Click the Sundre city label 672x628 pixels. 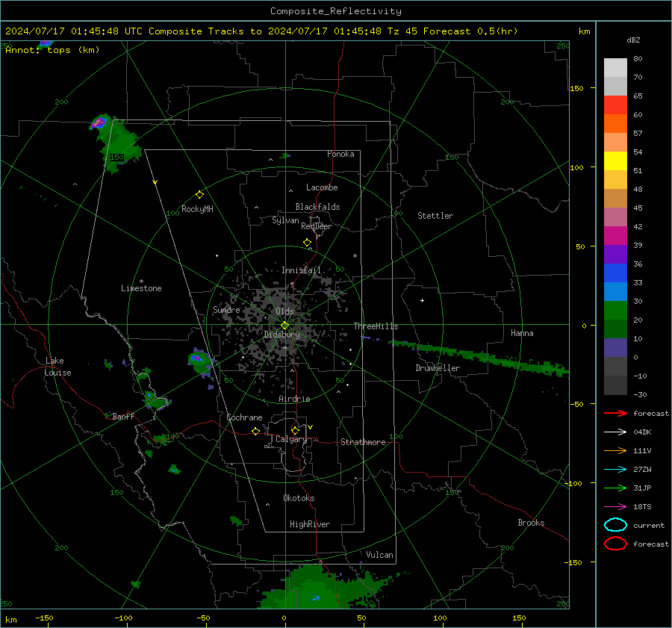pyautogui.click(x=226, y=310)
